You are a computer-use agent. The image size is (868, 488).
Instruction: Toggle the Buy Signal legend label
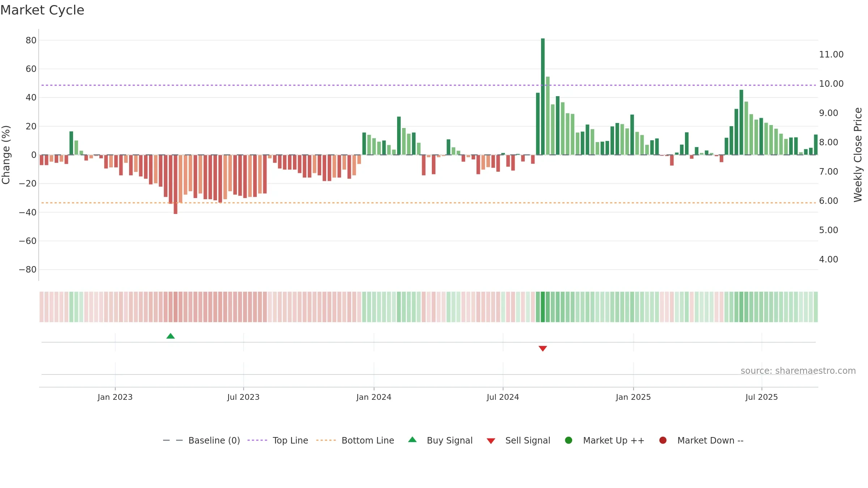click(x=450, y=440)
